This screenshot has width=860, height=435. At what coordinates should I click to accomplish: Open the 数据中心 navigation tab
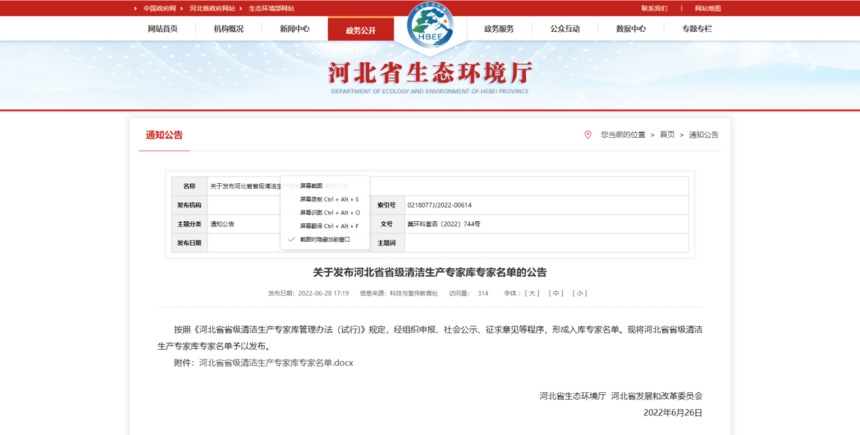pyautogui.click(x=630, y=29)
